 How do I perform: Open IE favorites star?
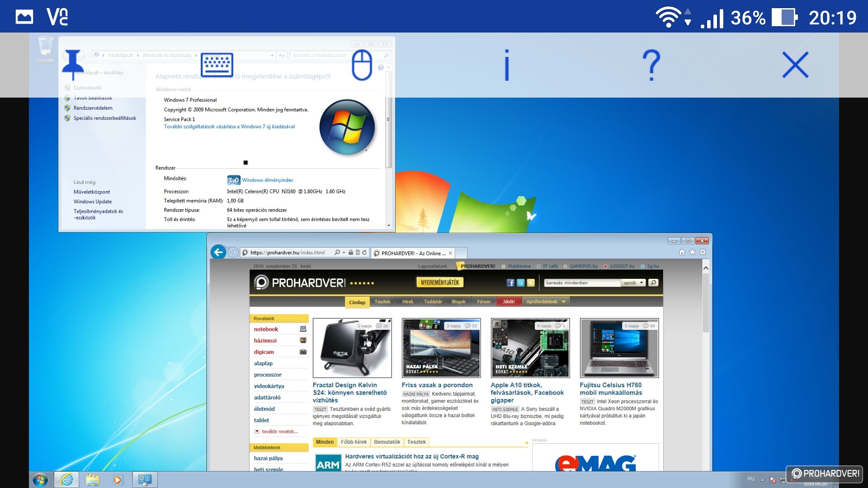pos(692,252)
